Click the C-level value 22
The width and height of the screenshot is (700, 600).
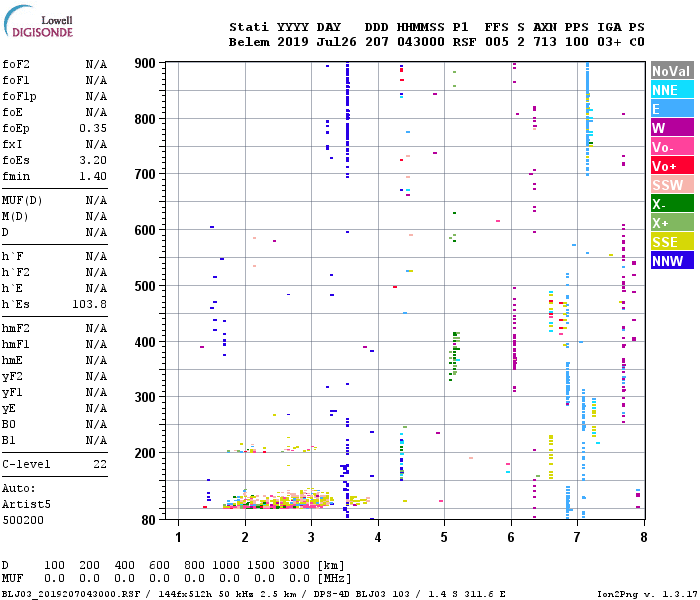[x=100, y=464]
